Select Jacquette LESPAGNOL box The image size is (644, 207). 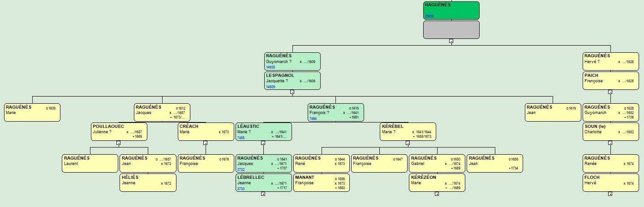(x=292, y=81)
